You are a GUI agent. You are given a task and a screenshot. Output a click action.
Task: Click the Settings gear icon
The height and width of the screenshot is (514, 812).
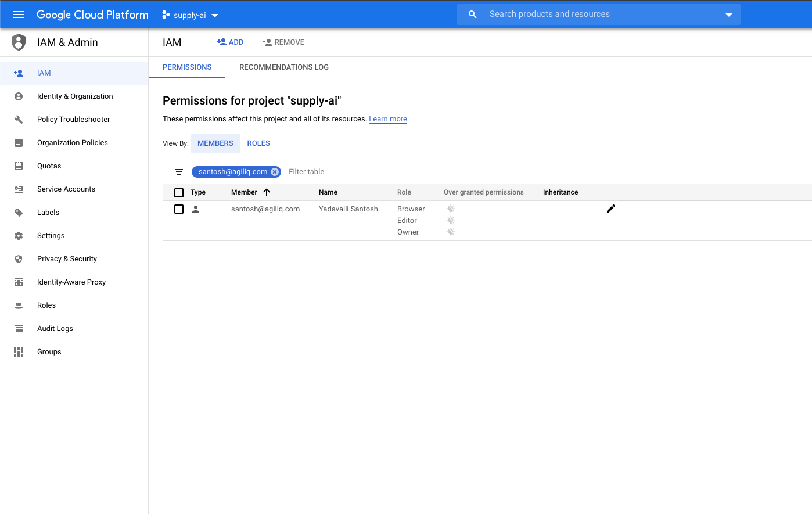click(19, 236)
